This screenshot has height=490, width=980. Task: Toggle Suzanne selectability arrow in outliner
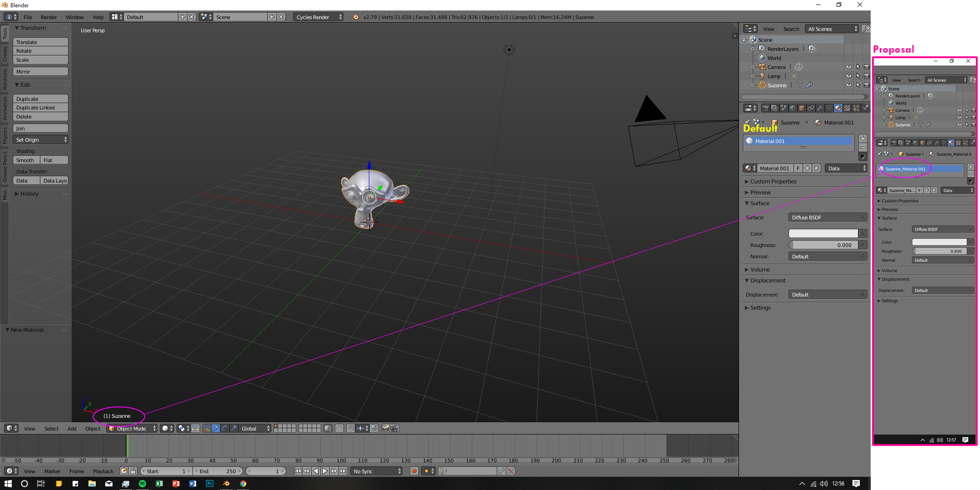click(858, 85)
